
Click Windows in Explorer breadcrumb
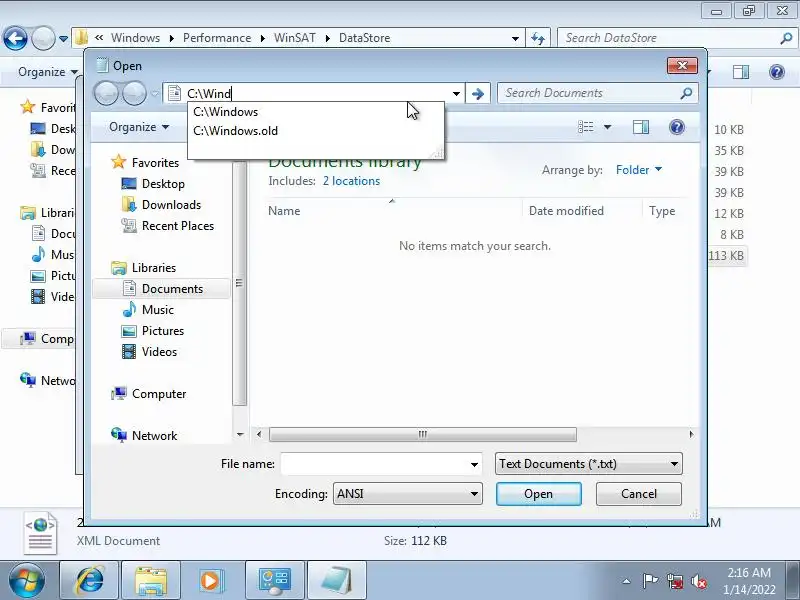pyautogui.click(x=135, y=38)
